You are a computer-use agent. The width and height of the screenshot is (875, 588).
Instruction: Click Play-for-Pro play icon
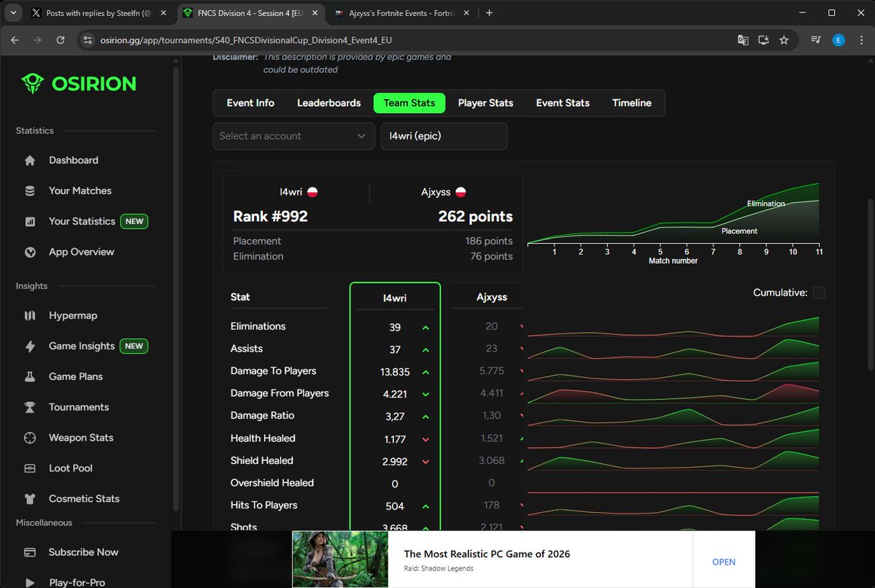pos(30,582)
